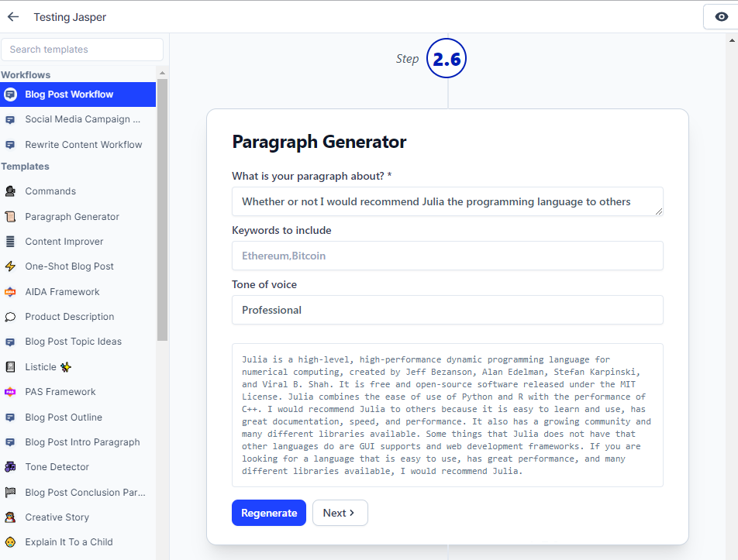Open the Commands template
Image resolution: width=738 pixels, height=560 pixels.
[50, 191]
